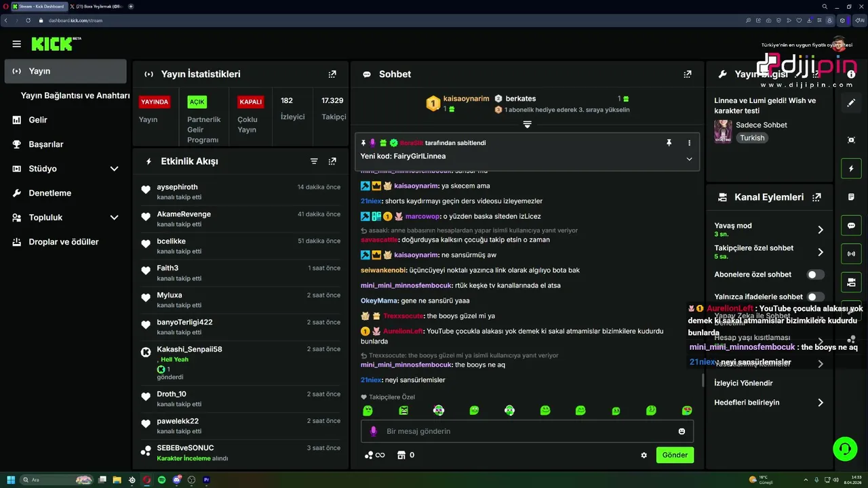Screen dimensions: 868x488
Task: Open the Windows Start menu
Action: 11,480
